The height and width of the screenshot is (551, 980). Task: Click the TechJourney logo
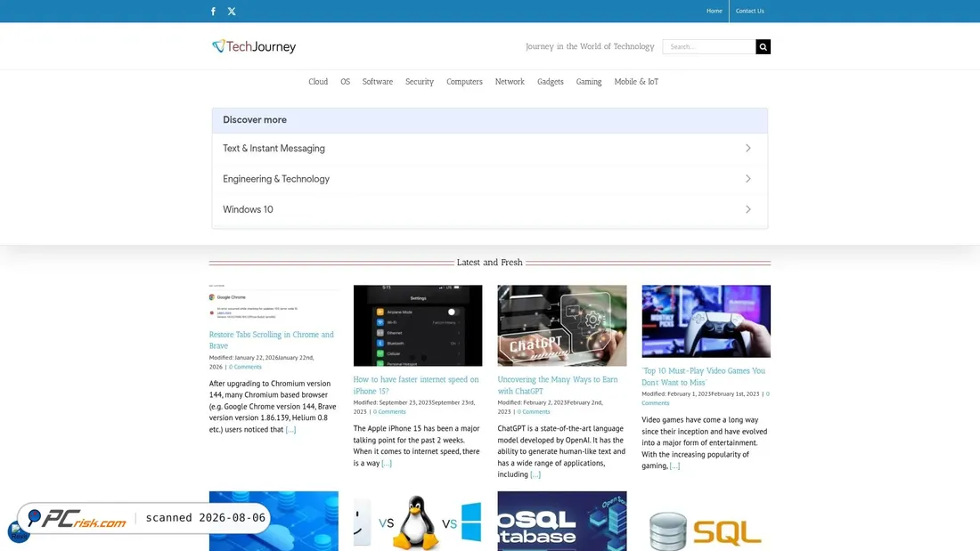pyautogui.click(x=254, y=46)
